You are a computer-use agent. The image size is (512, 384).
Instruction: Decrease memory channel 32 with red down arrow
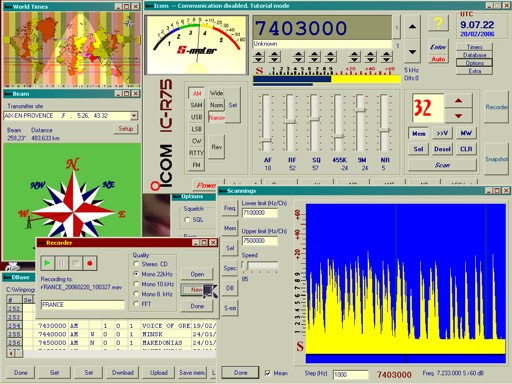click(x=458, y=116)
